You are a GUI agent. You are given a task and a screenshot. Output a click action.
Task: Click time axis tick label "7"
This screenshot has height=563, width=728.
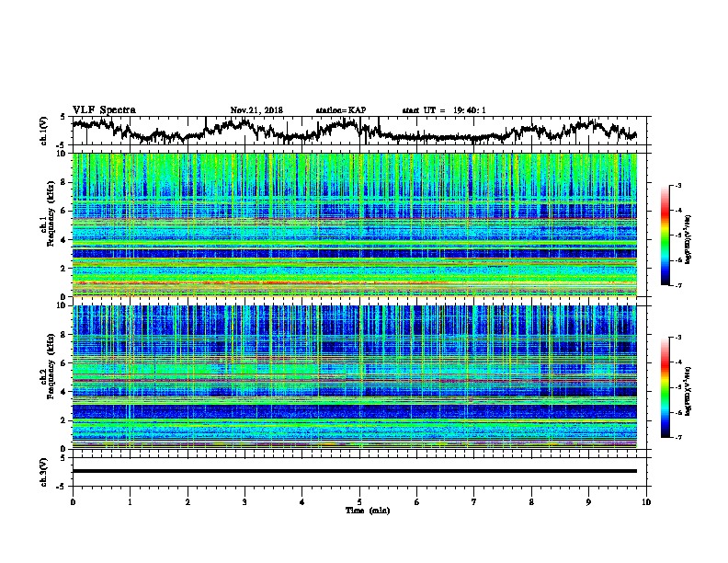coord(474,502)
